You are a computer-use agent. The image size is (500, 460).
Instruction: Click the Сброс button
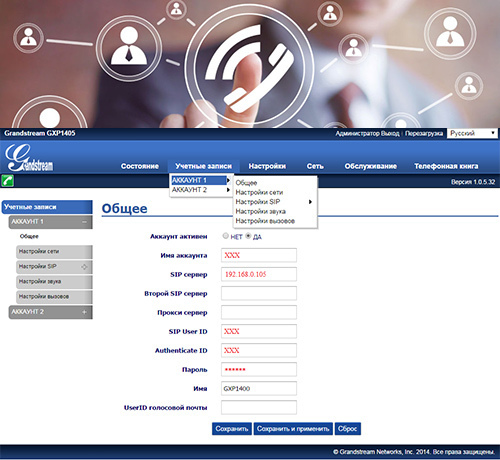click(x=347, y=429)
